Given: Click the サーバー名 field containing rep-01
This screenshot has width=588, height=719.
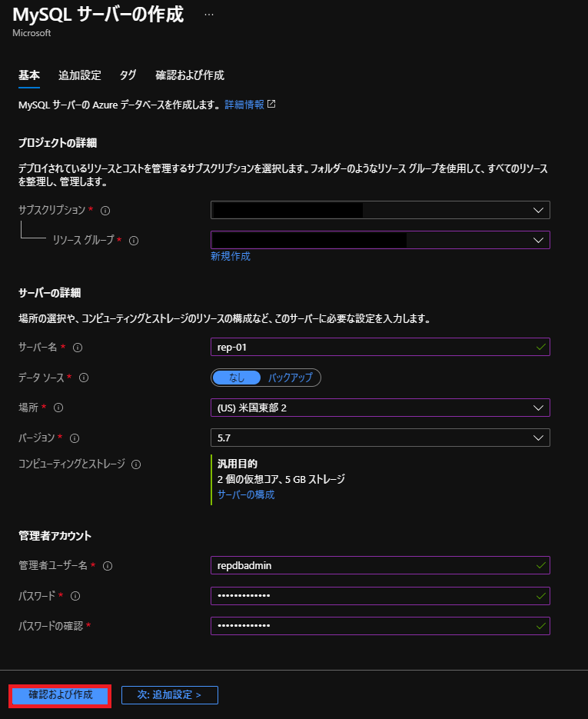Looking at the screenshot, I should tap(380, 347).
